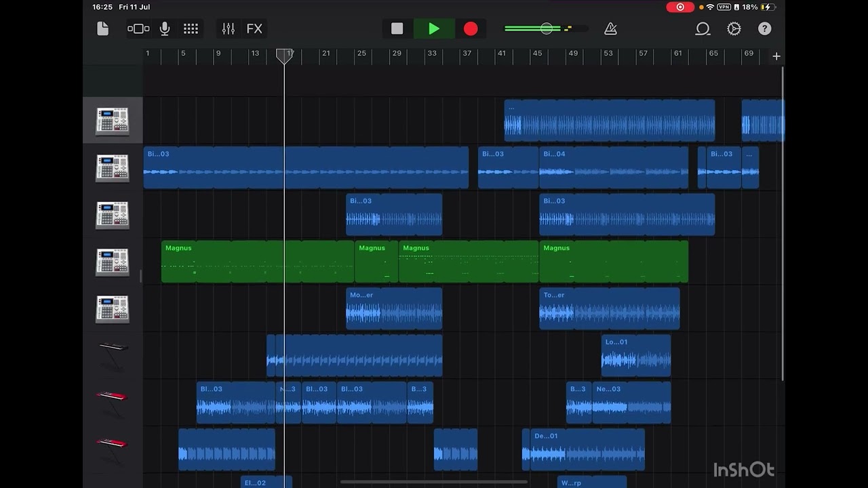Select the To...er audio region
Screen dimensions: 868x488
pos(610,308)
